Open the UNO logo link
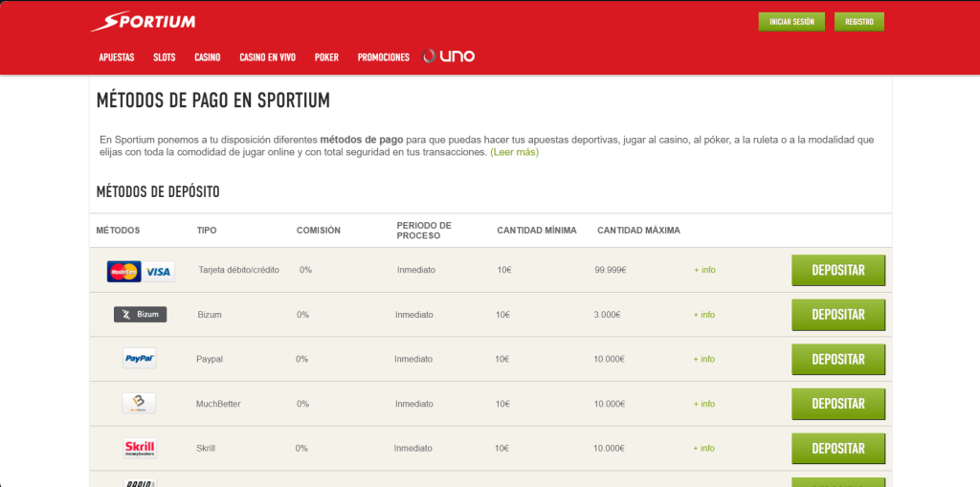The image size is (980, 487). coord(449,56)
